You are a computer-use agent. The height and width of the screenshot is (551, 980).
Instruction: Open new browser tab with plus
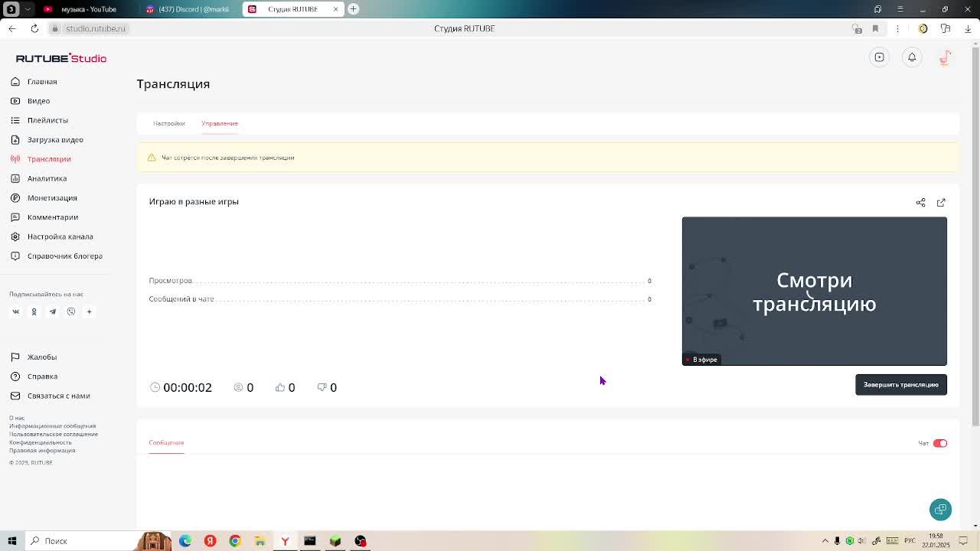(353, 9)
